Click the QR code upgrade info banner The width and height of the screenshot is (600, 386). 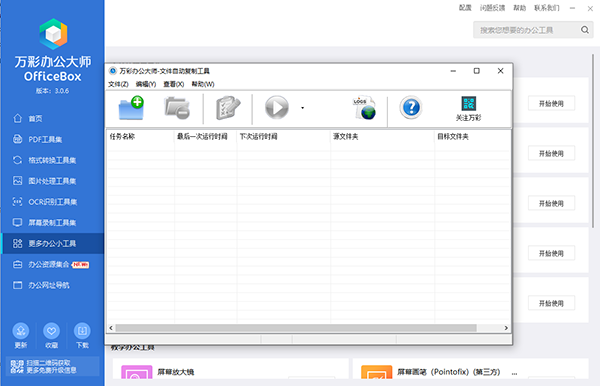point(52,366)
